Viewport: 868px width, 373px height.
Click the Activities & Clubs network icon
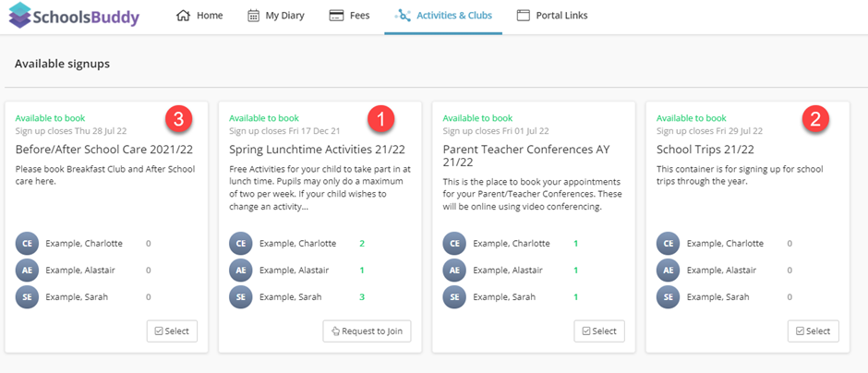403,16
